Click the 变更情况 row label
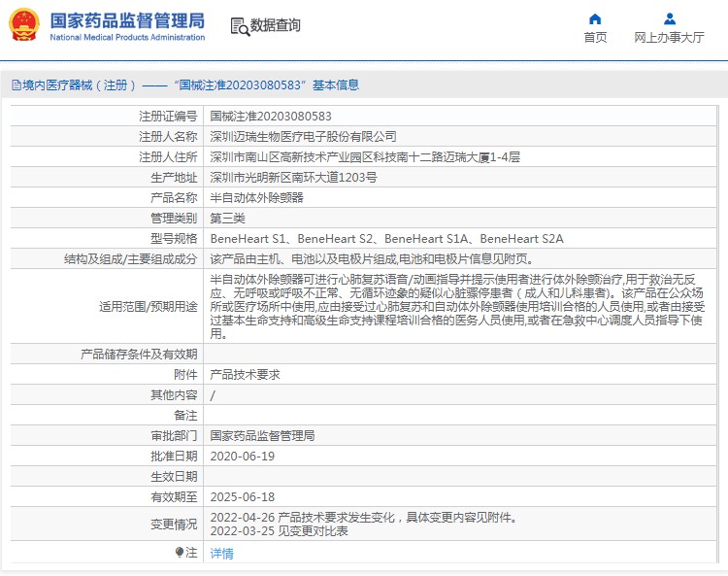The height and width of the screenshot is (576, 728). pyautogui.click(x=174, y=524)
